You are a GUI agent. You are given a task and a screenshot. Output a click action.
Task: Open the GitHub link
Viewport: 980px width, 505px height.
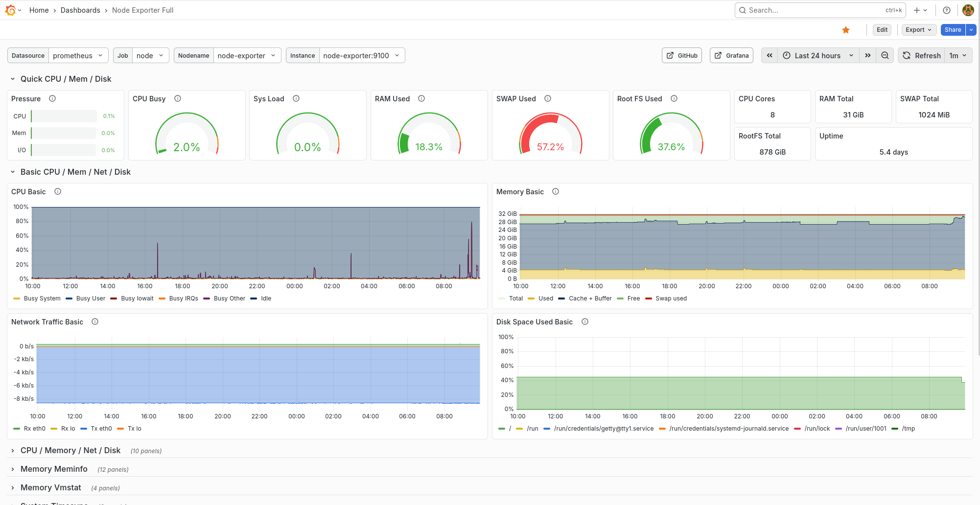tap(682, 55)
